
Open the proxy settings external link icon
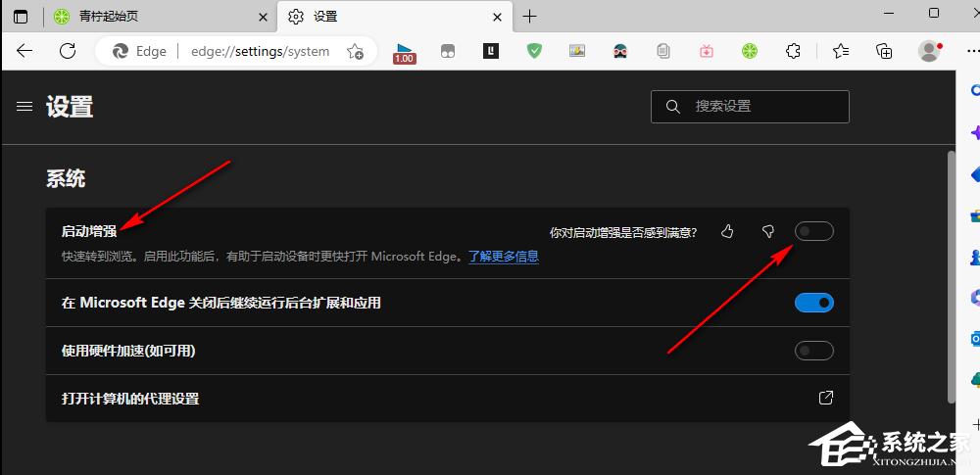[x=826, y=399]
